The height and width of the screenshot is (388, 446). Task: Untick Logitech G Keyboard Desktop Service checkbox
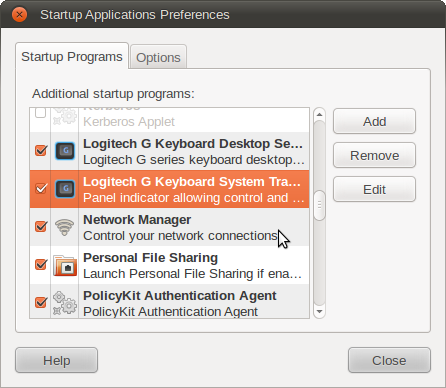coord(41,150)
